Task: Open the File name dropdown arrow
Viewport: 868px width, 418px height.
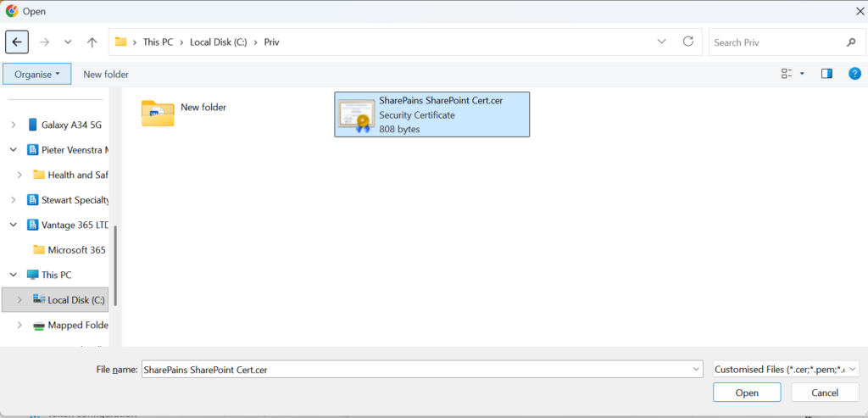Action: coord(696,370)
